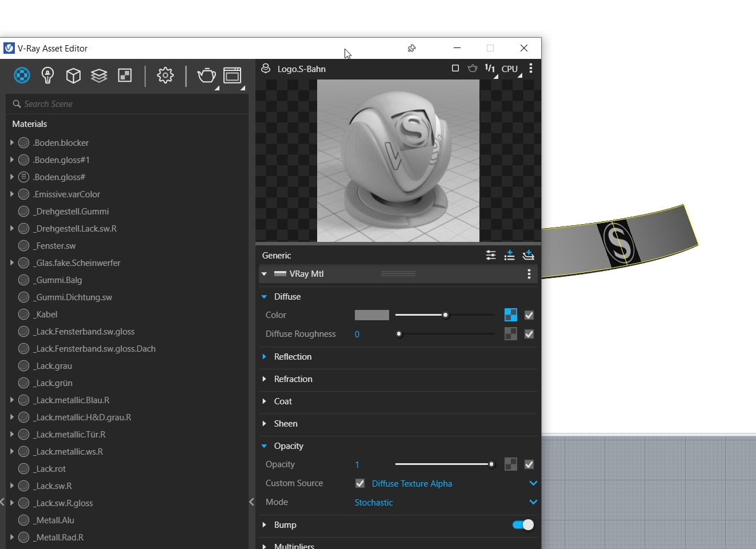Image resolution: width=756 pixels, height=549 pixels.
Task: Open the Textures category tab
Action: pos(125,75)
